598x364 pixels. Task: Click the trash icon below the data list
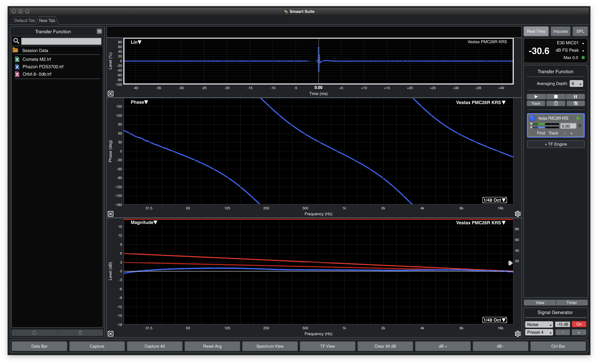click(80, 332)
